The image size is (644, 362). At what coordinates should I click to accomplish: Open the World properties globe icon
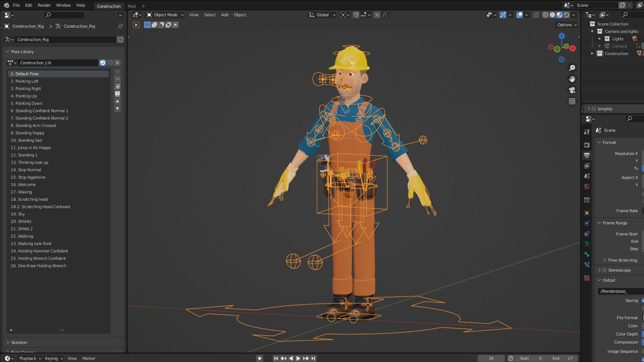[x=587, y=186]
